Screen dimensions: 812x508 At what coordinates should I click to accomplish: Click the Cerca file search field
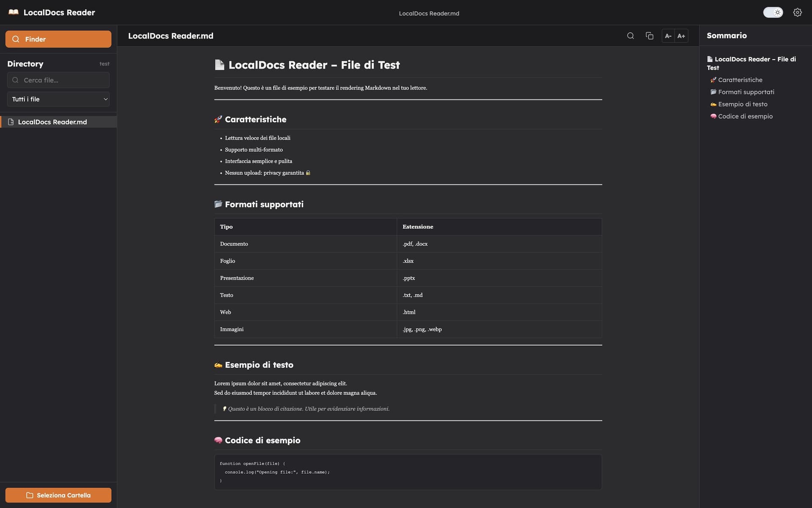pos(58,80)
